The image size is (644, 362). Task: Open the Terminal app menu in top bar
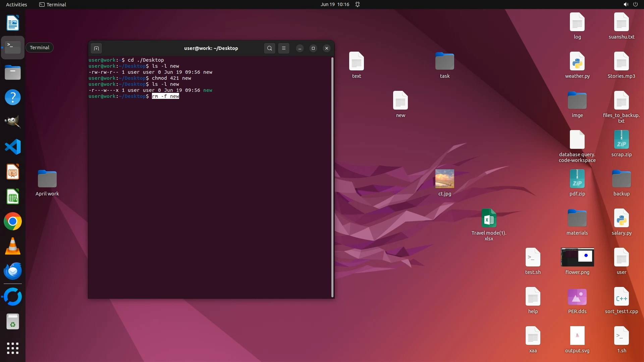(x=53, y=4)
